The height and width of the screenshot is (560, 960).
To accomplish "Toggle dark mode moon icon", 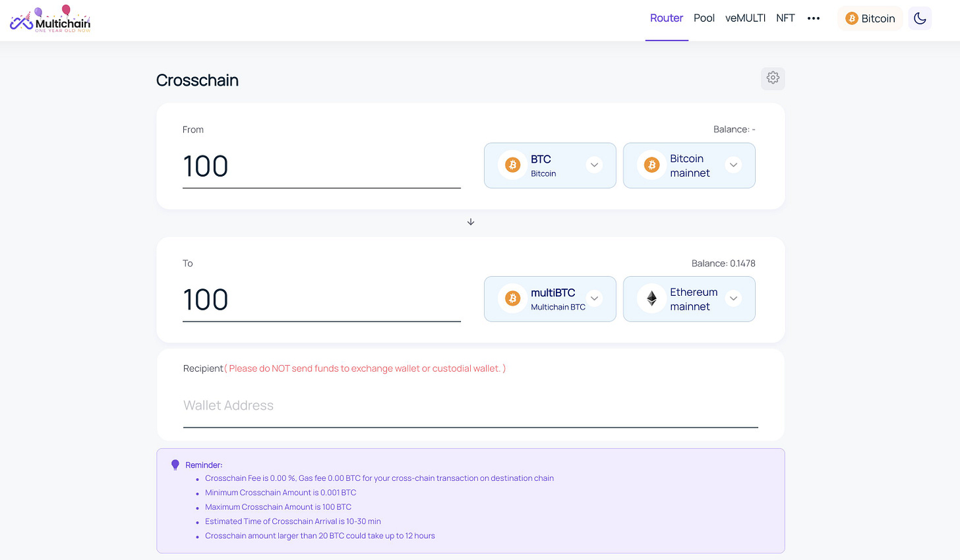I will point(920,18).
